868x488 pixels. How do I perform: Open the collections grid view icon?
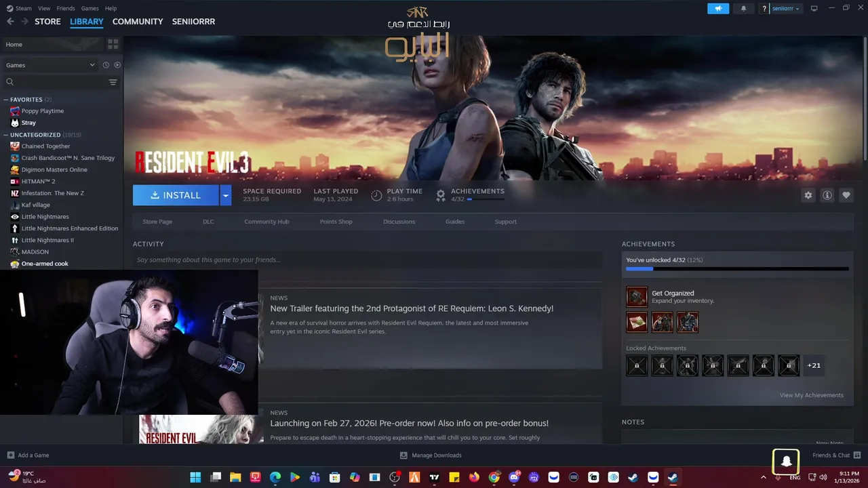click(x=113, y=44)
